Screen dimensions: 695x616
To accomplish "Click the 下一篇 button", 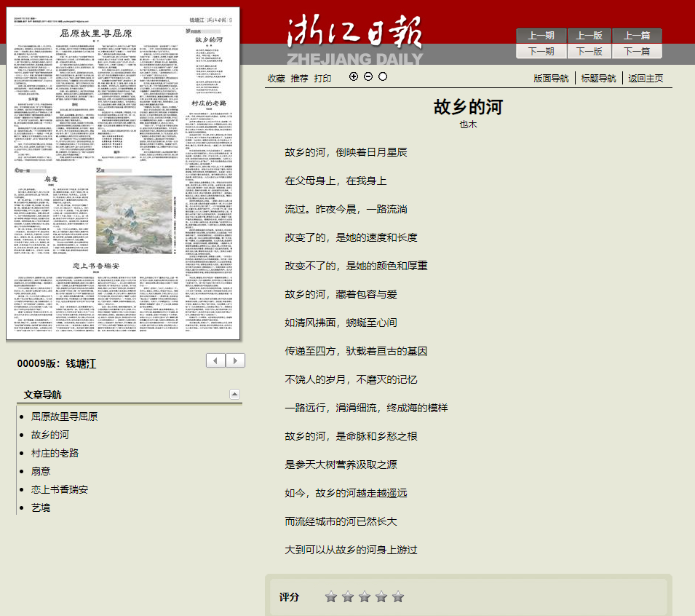I will pyautogui.click(x=637, y=52).
